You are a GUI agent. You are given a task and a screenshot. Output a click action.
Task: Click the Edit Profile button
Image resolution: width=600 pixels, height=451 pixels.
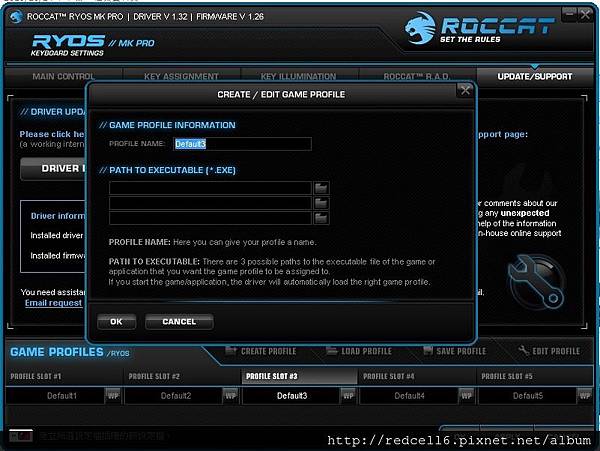pyautogui.click(x=549, y=351)
